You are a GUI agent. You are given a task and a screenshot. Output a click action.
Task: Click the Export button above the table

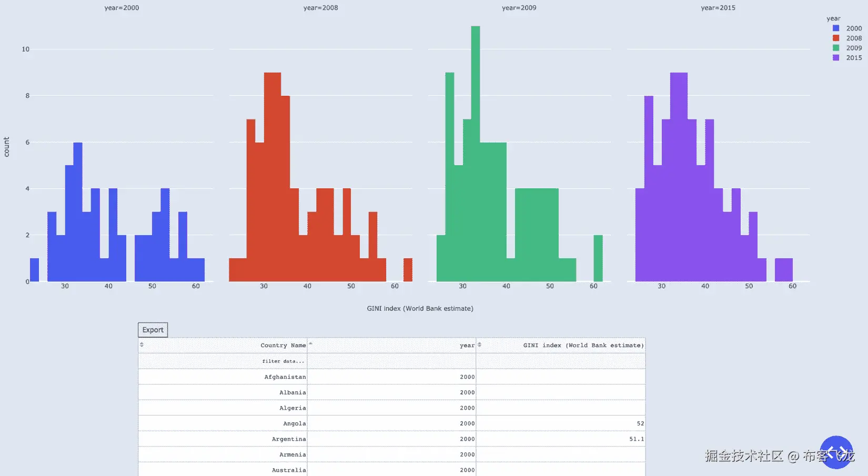(x=153, y=330)
